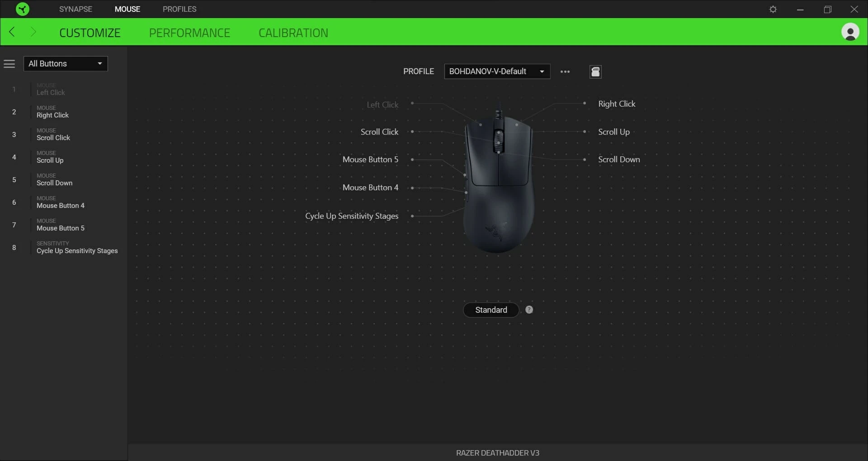Click the PROFILE label text

[418, 71]
